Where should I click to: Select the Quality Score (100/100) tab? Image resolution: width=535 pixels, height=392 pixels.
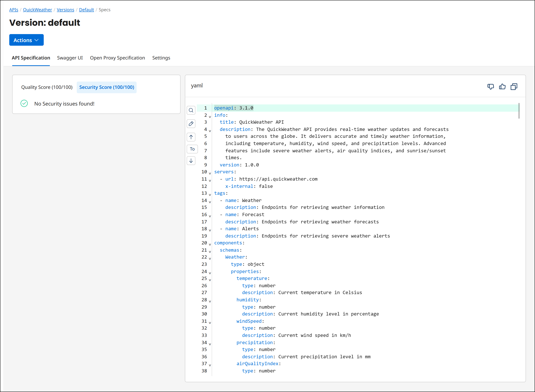47,87
